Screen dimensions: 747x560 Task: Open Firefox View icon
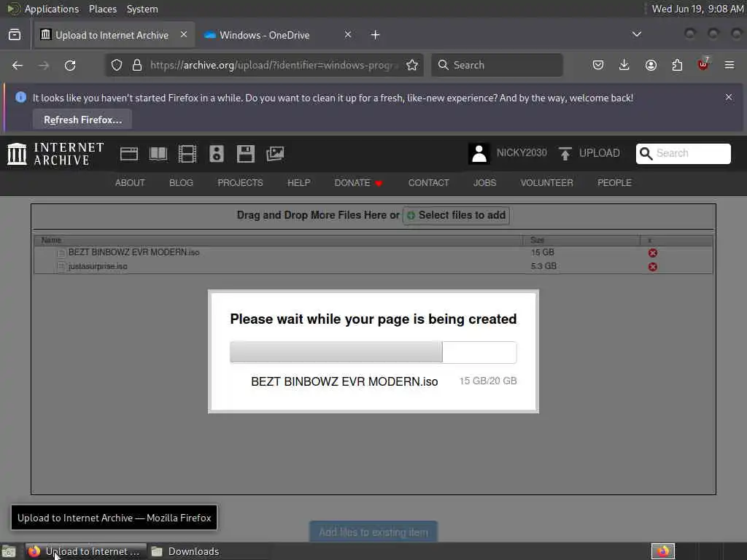(x=15, y=35)
